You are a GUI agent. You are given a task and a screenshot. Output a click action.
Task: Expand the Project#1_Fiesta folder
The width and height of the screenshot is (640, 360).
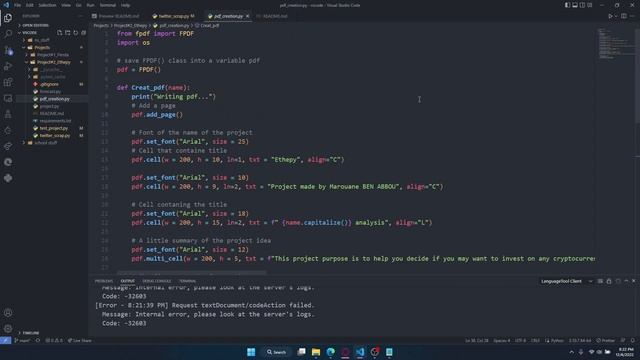[x=52, y=55]
